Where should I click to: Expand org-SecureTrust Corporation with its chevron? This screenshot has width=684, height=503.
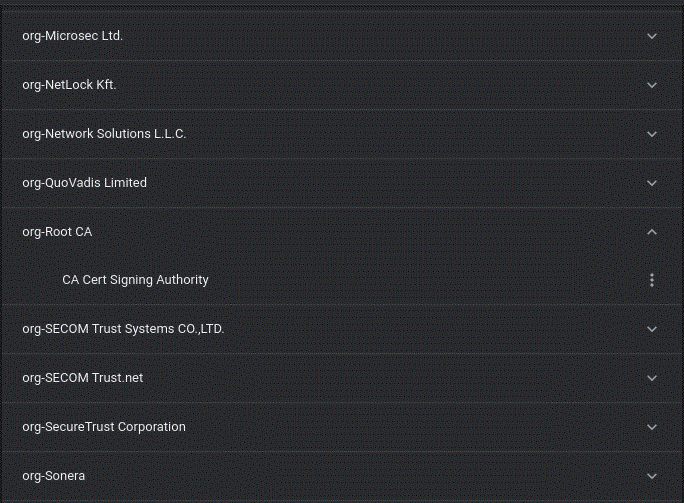click(x=652, y=427)
